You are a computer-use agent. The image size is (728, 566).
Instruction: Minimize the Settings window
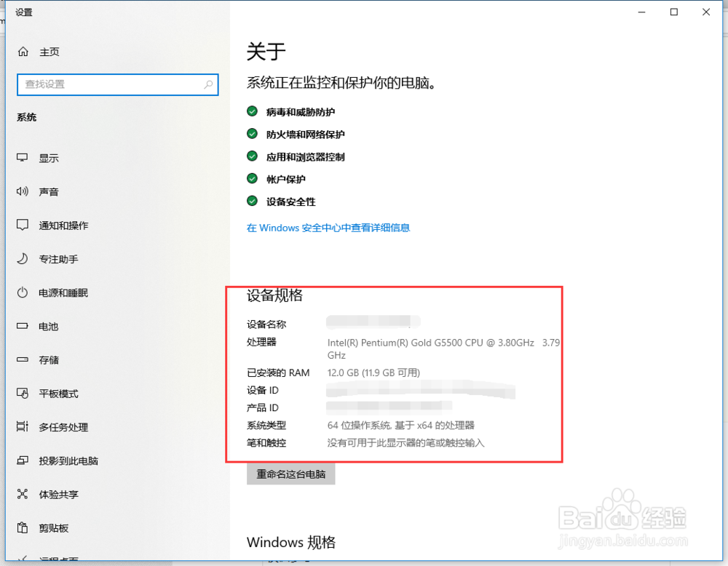642,12
